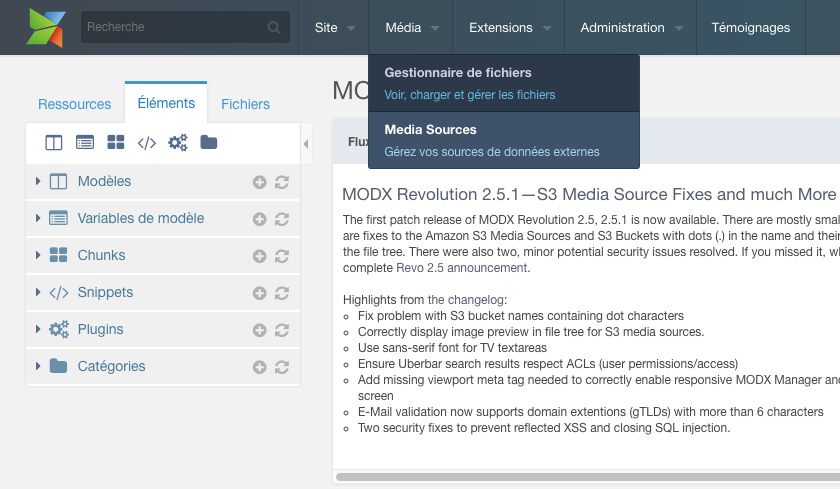Expand the Snippets tree node
This screenshot has height=489, width=840.
tap(38, 292)
